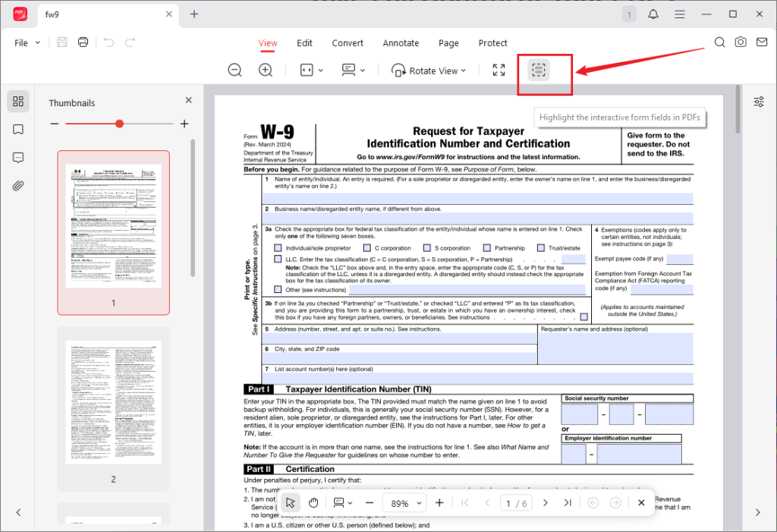Open page display dropdown in bottom toolbar
The height and width of the screenshot is (532, 777).
[343, 502]
